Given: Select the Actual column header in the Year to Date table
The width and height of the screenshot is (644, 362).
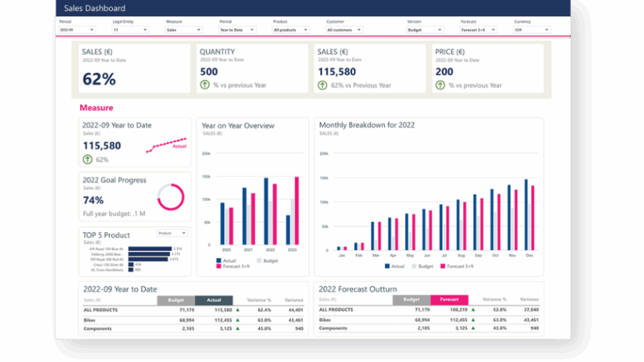Looking at the screenshot, I should (x=213, y=300).
